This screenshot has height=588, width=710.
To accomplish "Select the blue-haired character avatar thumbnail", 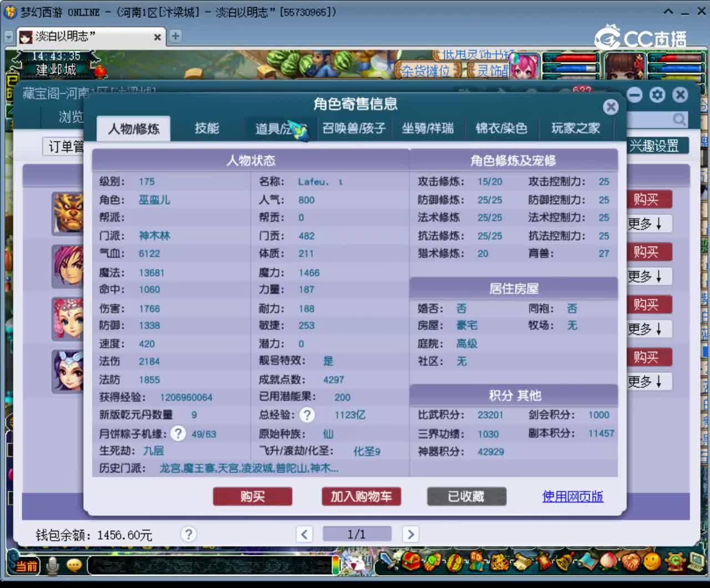I will pos(68,372).
